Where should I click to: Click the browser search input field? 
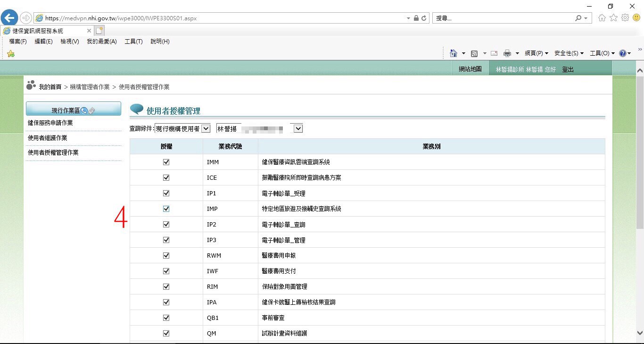coord(502,18)
